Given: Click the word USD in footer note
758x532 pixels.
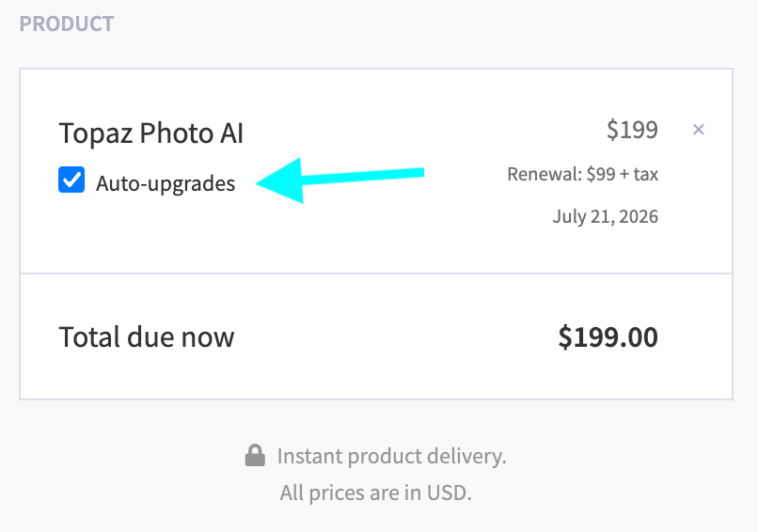Looking at the screenshot, I should (x=449, y=493).
